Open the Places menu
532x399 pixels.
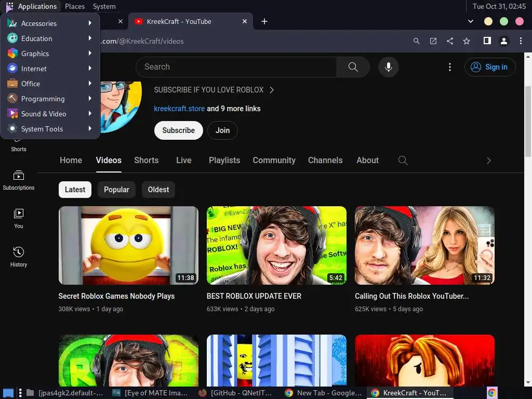pos(75,6)
